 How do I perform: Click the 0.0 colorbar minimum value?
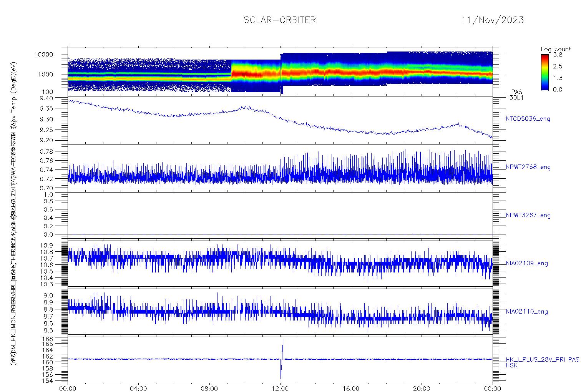(558, 89)
